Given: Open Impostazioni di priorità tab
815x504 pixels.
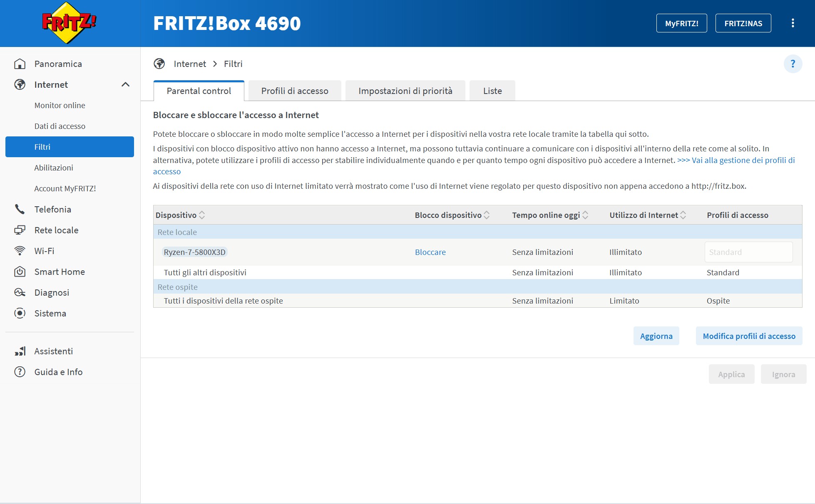Looking at the screenshot, I should coord(405,91).
